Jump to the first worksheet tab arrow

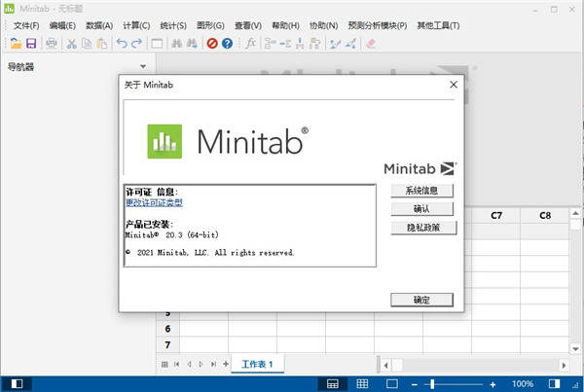click(x=177, y=364)
